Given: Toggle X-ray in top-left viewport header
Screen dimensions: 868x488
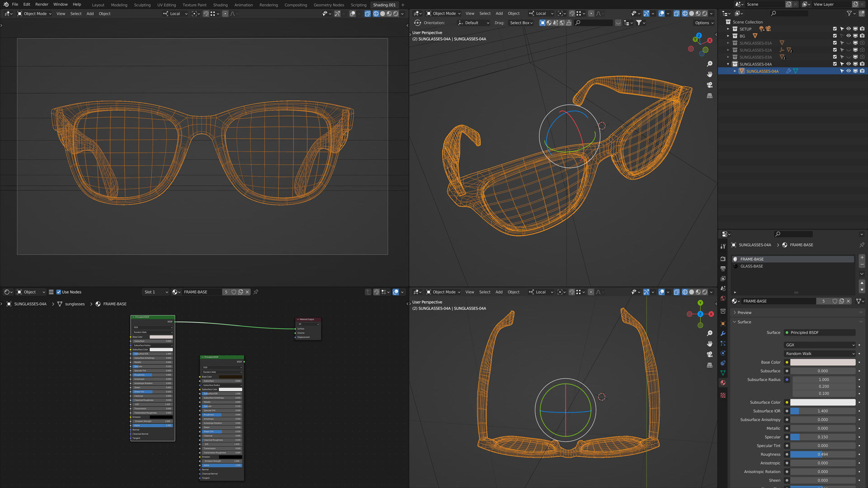Looking at the screenshot, I should (x=368, y=14).
